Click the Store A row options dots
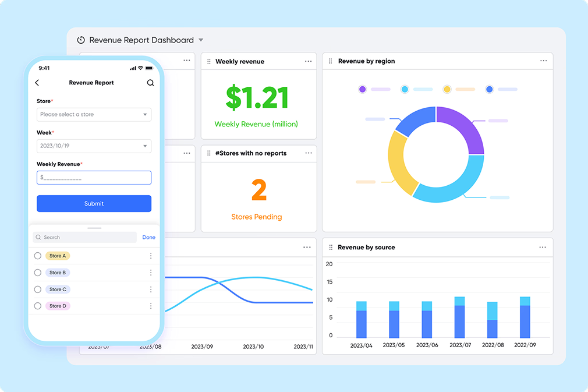The height and width of the screenshot is (392, 588). (151, 256)
